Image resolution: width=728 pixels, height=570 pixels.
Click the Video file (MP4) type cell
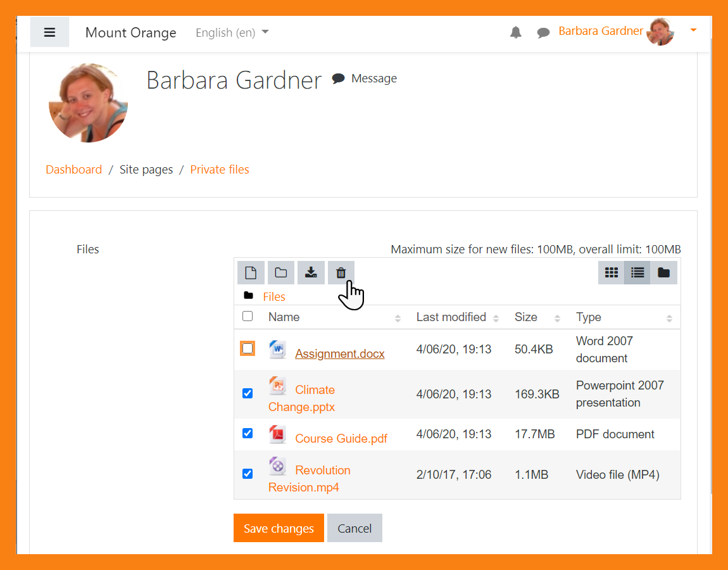point(618,475)
